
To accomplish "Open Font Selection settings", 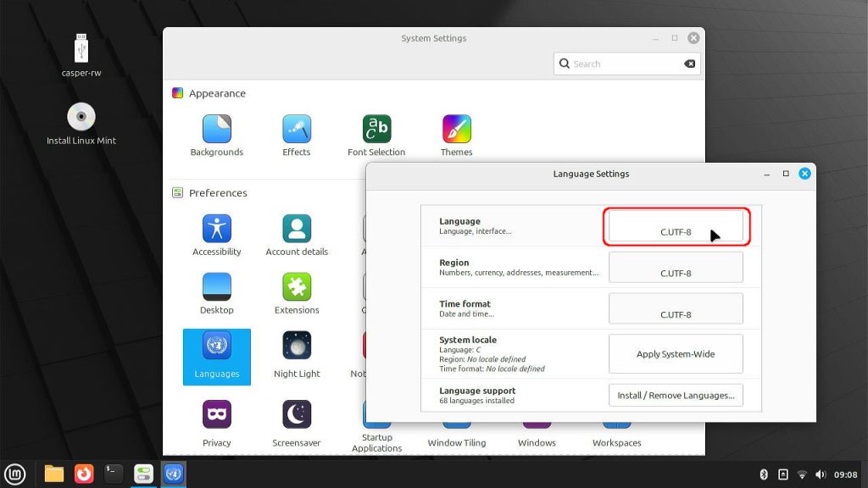I will pyautogui.click(x=376, y=130).
